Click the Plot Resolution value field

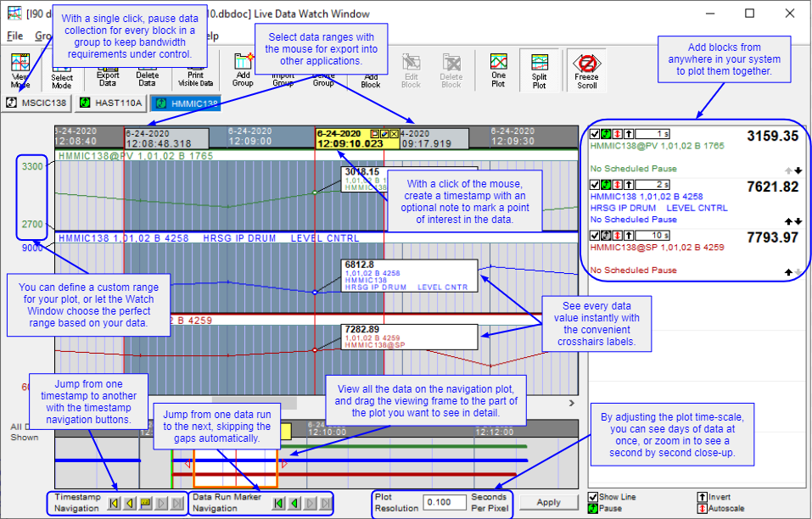[443, 502]
